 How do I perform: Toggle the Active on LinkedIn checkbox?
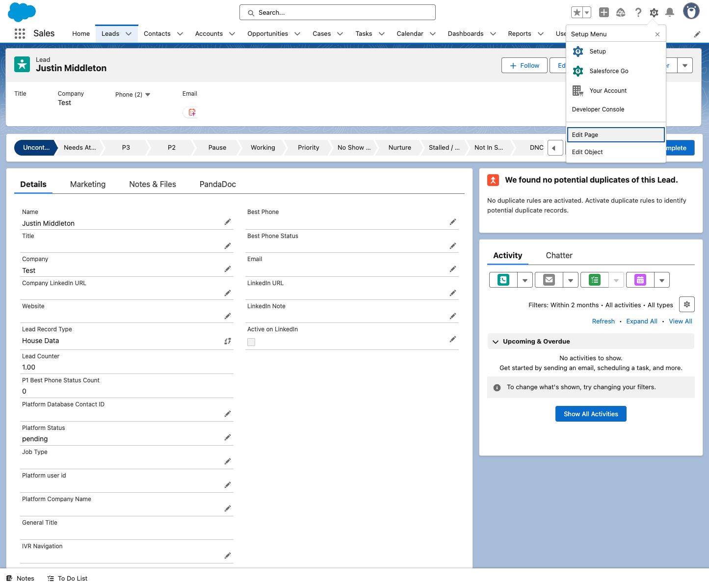point(251,342)
